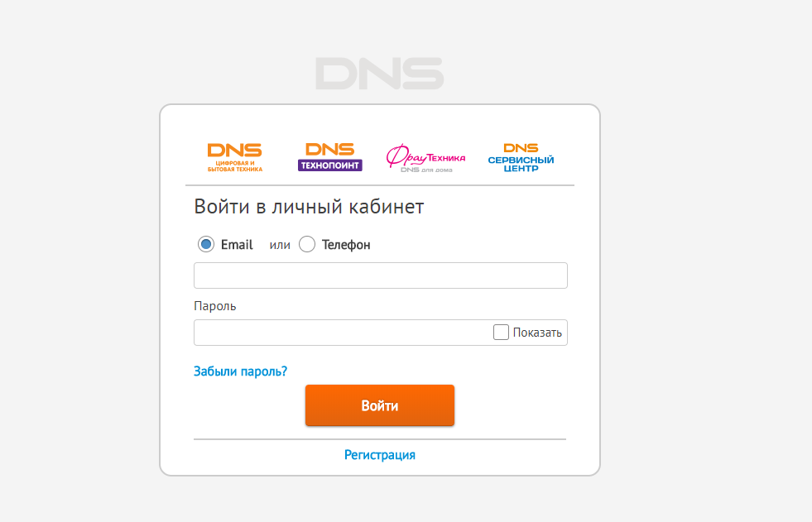
Task: Click the 'или' text between radio options
Action: pos(280,245)
